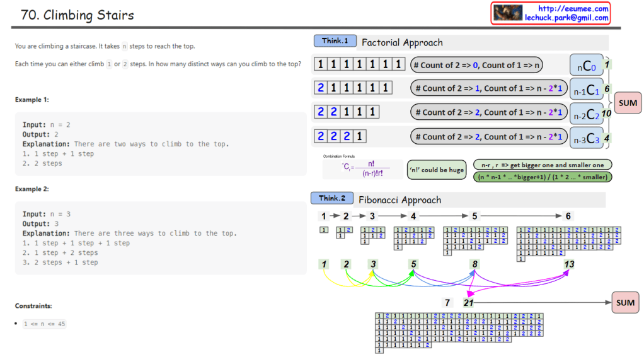
Task: Click the "'n!' could be huge" note
Action: tap(436, 170)
